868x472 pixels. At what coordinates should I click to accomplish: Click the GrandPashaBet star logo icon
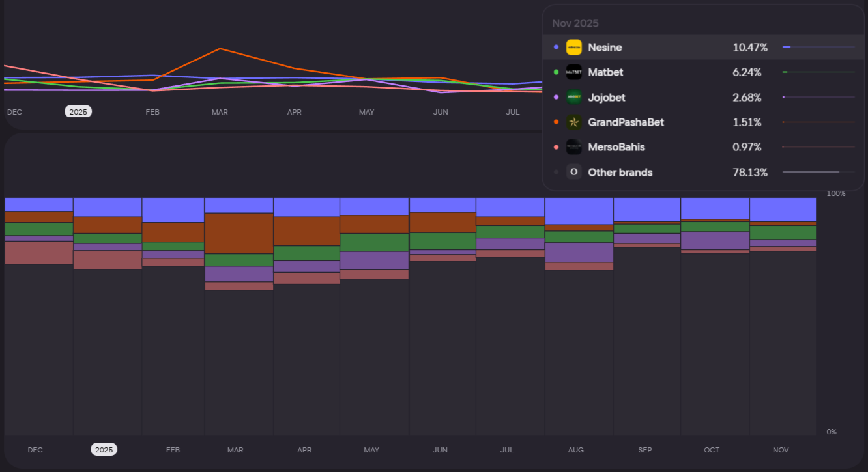click(573, 122)
